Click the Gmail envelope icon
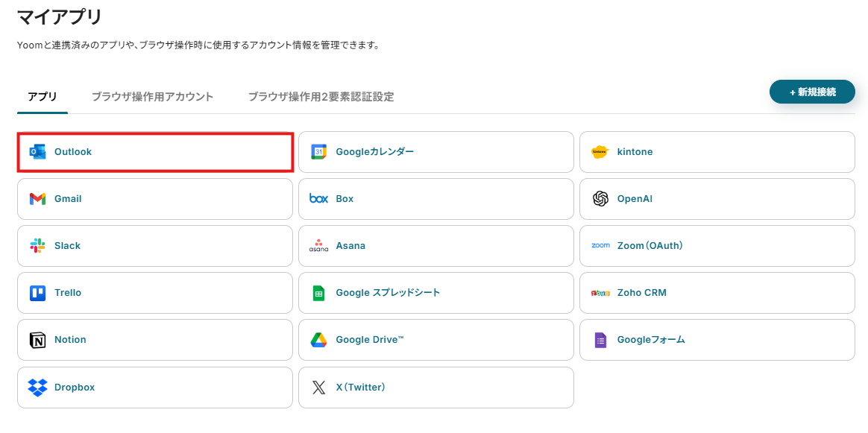The height and width of the screenshot is (433, 868). click(37, 199)
